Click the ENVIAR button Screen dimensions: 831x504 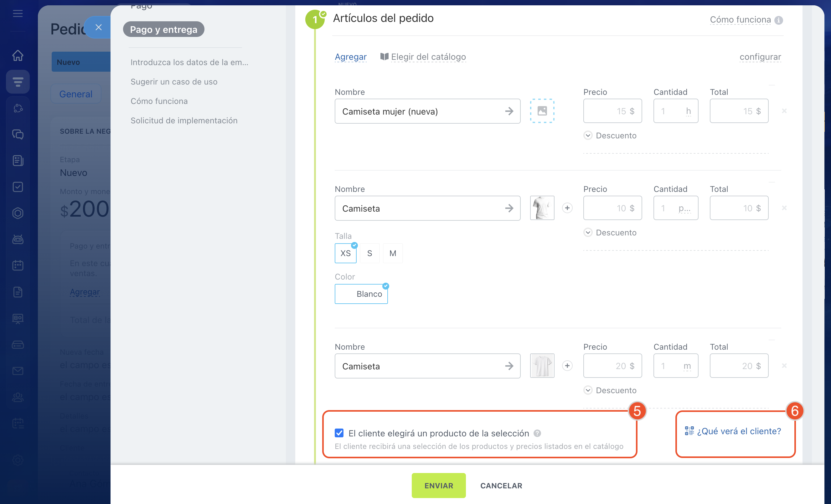(x=438, y=486)
